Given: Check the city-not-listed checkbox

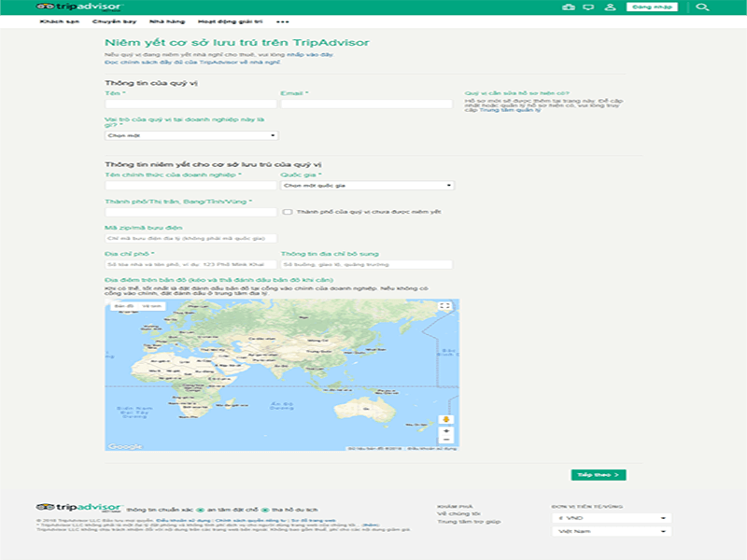Looking at the screenshot, I should pyautogui.click(x=288, y=212).
